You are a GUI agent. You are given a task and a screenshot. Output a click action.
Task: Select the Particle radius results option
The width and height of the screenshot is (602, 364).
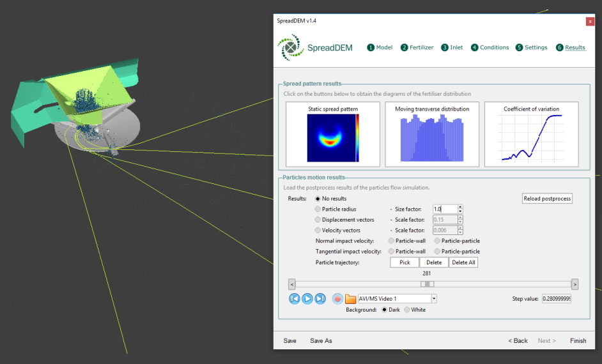pos(318,209)
